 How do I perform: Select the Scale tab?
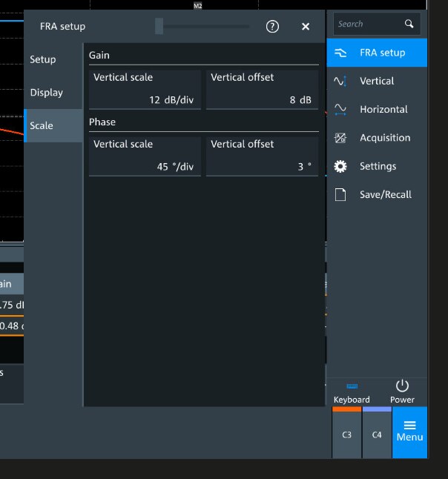[x=53, y=125]
